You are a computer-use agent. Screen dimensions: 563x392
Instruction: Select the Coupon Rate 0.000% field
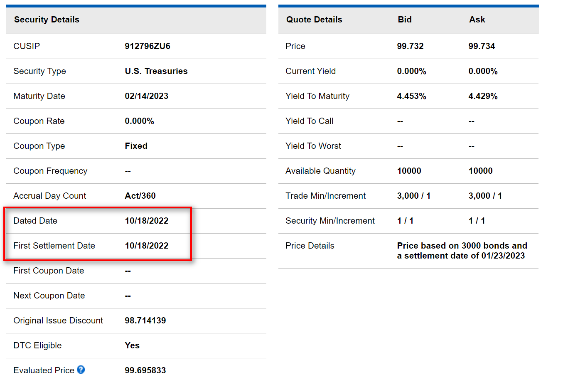click(138, 121)
